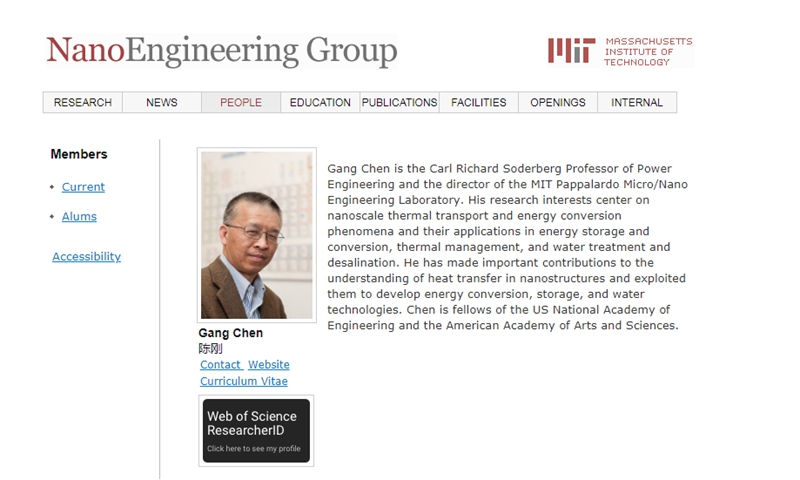Visit Gang Chen's Website link
Viewport: 800px width, 480px height.
tap(269, 365)
